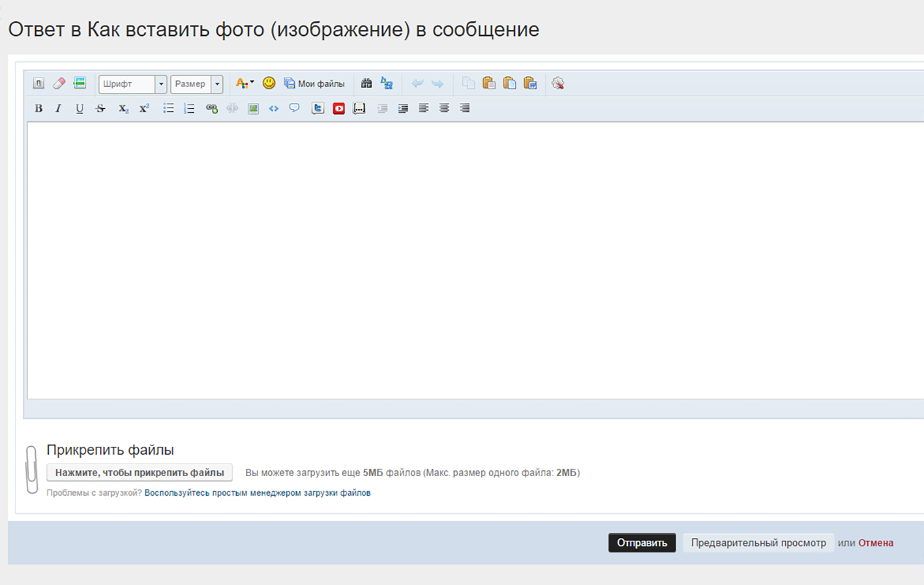
Task: Click the increase indent icon
Action: pos(403,109)
